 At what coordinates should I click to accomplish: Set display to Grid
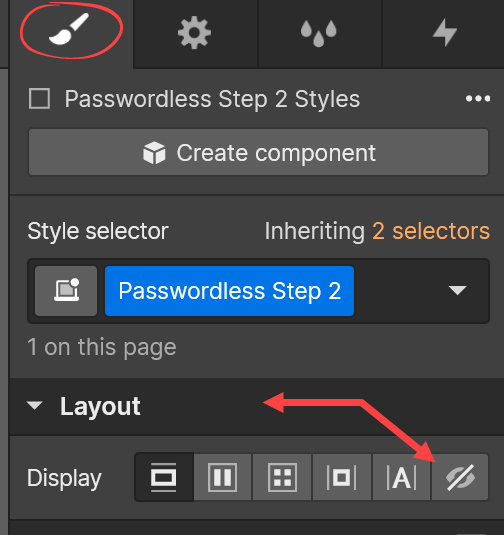coord(282,477)
